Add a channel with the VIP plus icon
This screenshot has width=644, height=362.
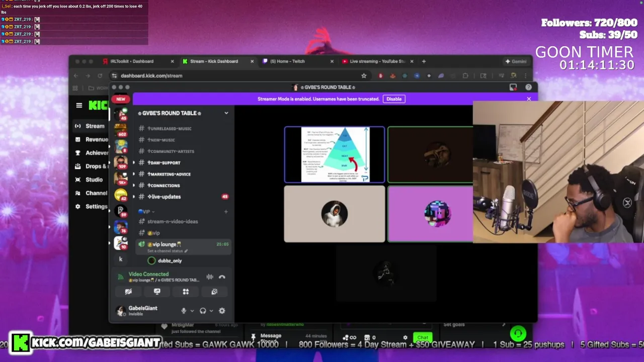coord(225,212)
